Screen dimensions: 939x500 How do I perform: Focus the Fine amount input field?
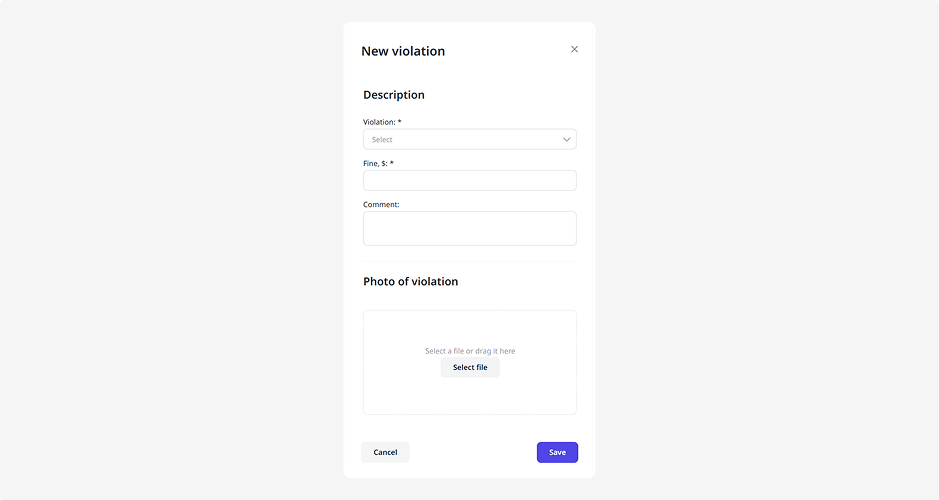click(x=469, y=181)
